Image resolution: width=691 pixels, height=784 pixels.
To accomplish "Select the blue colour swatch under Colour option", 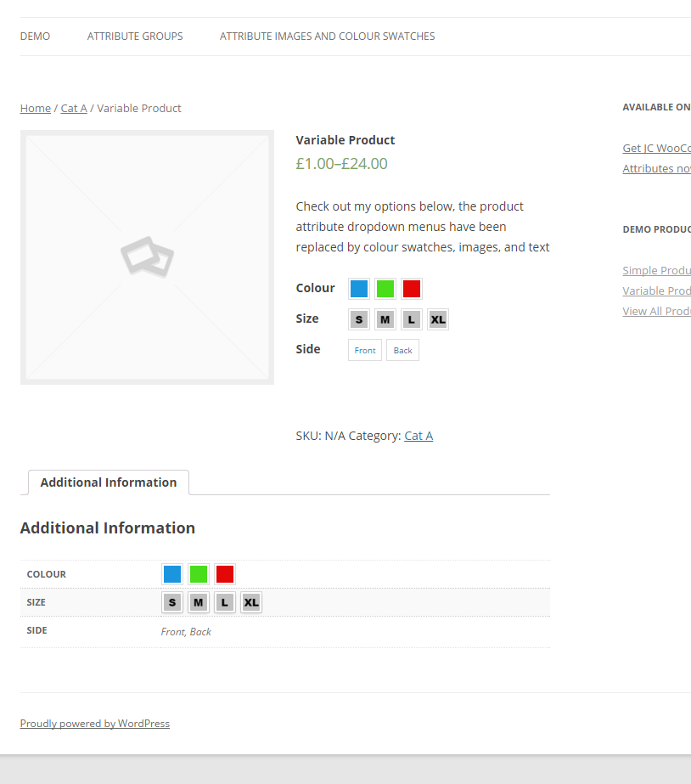I will pyautogui.click(x=359, y=289).
